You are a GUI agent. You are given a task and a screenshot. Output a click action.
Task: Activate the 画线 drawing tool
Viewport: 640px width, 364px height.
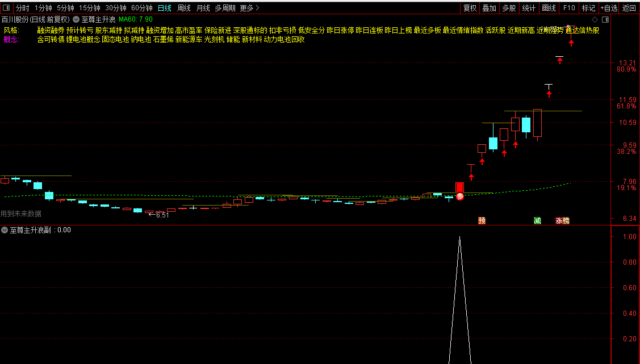click(x=549, y=8)
